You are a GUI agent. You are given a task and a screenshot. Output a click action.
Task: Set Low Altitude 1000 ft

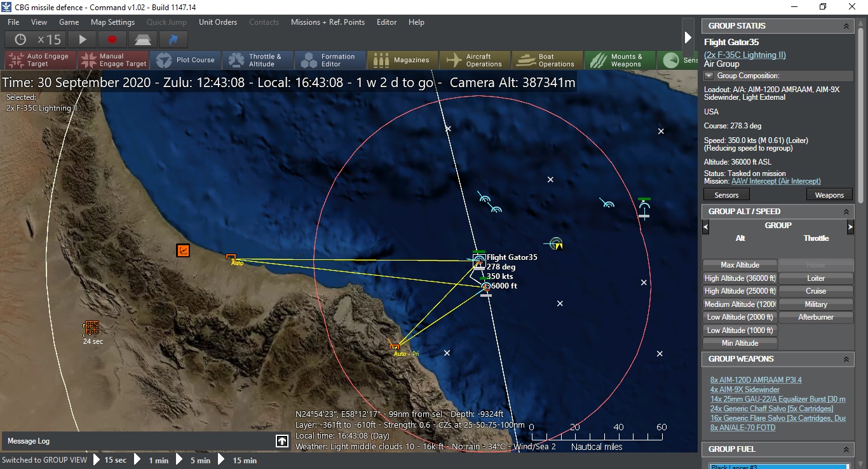740,330
